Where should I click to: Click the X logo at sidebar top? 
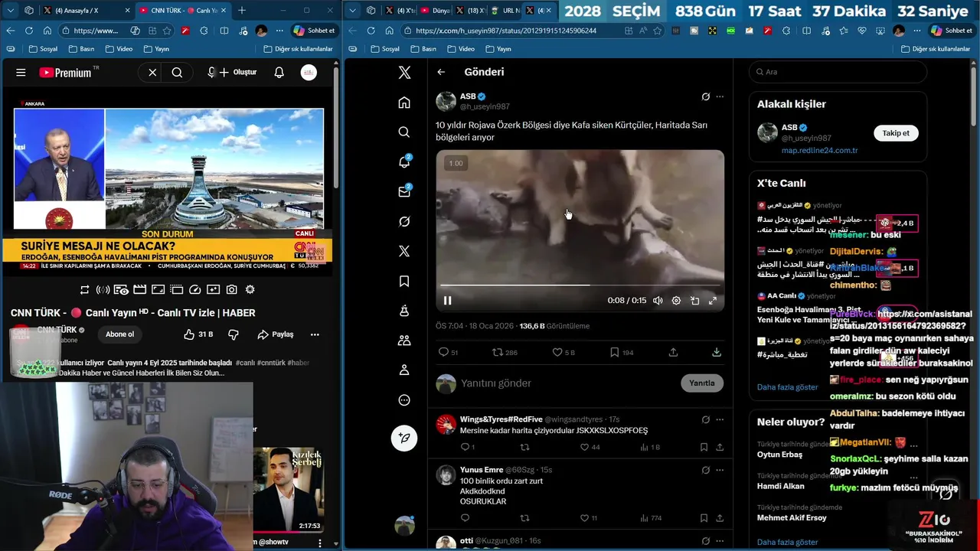[404, 73]
